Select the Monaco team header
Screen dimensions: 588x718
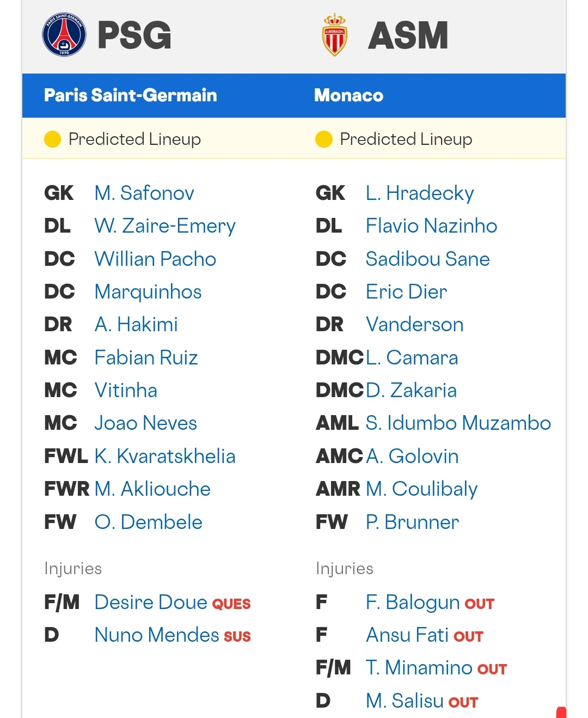pyautogui.click(x=349, y=95)
